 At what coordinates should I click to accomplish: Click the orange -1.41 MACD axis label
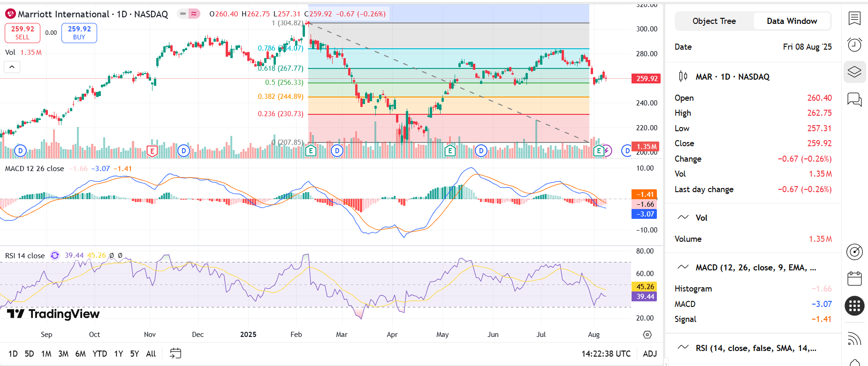[x=645, y=194]
